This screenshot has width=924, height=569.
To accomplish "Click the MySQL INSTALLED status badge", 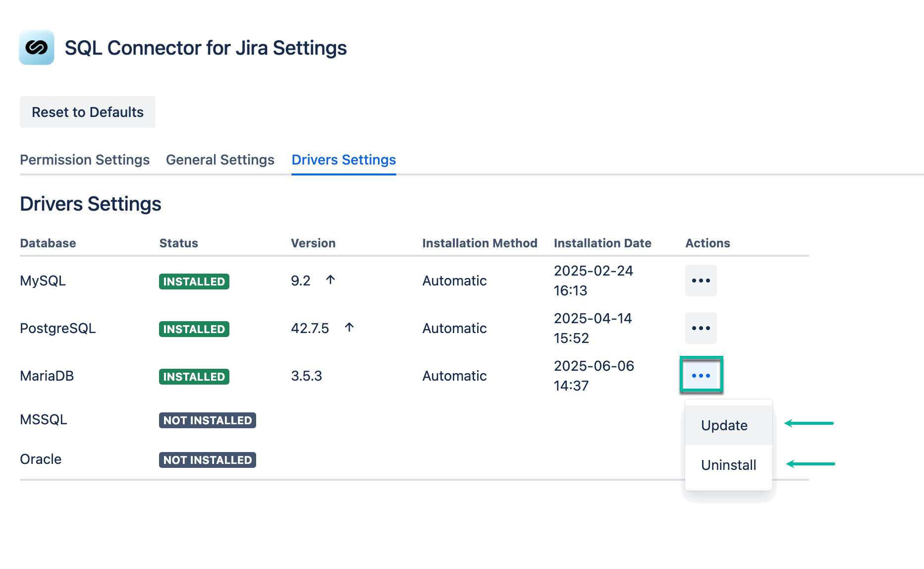I will point(194,282).
